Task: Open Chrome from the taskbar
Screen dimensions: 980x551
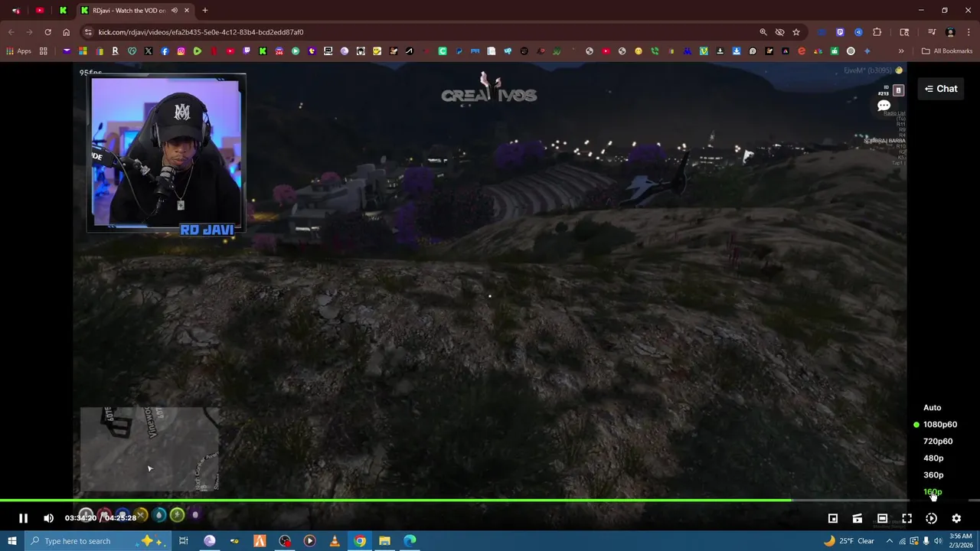Action: coord(360,541)
